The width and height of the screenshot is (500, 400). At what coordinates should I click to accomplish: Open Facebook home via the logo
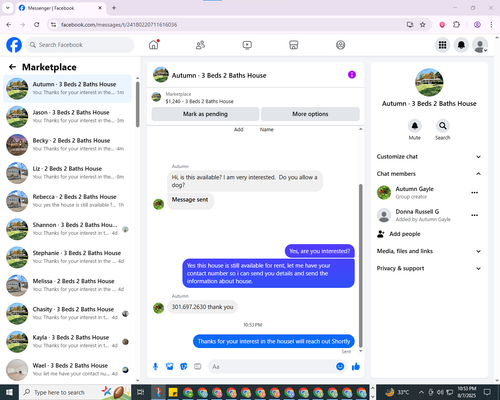point(14,45)
